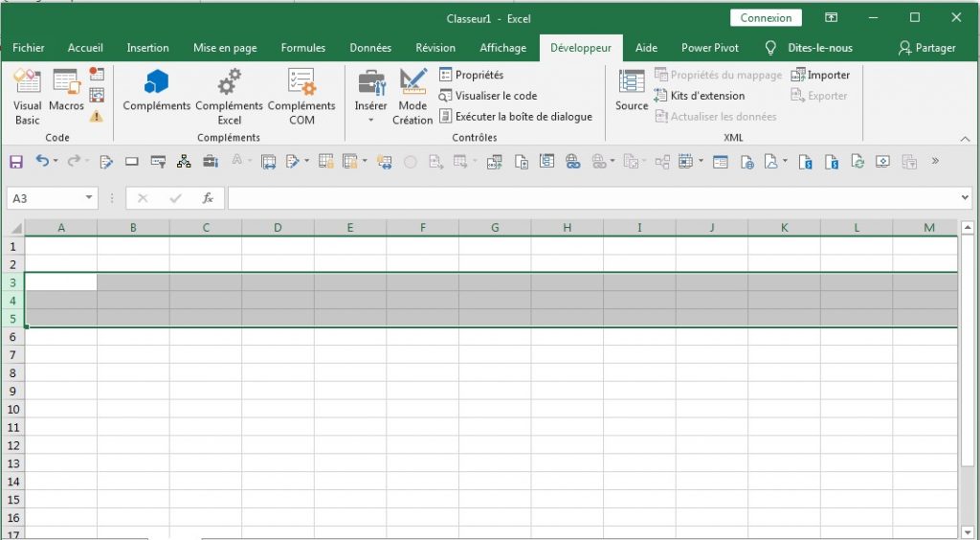The image size is (980, 540).
Task: Toggle Mode Création design mode
Action: (x=412, y=96)
